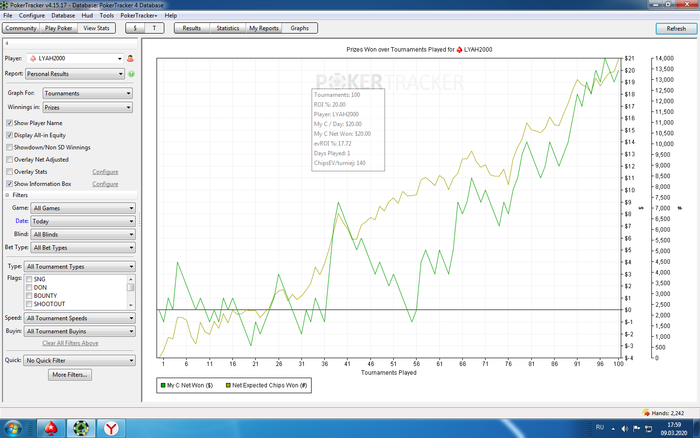
Task: Click Clear All Filters Above link
Action: [70, 343]
